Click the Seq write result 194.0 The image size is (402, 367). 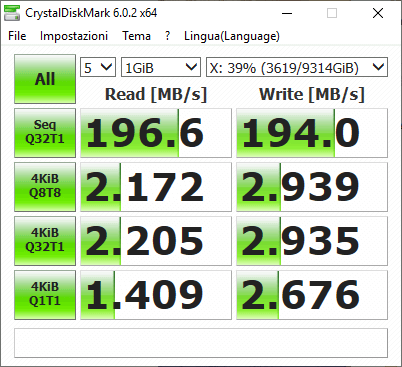coord(312,133)
